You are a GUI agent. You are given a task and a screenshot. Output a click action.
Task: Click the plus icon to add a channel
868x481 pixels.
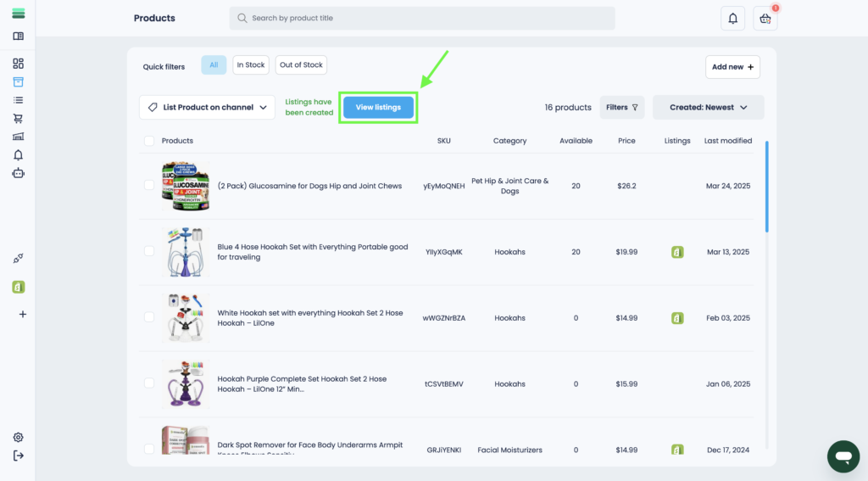coord(22,314)
